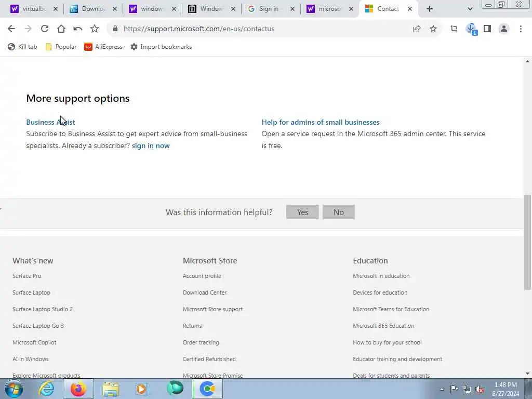The image size is (532, 399).
Task: Click the sign in now link
Action: point(151,145)
